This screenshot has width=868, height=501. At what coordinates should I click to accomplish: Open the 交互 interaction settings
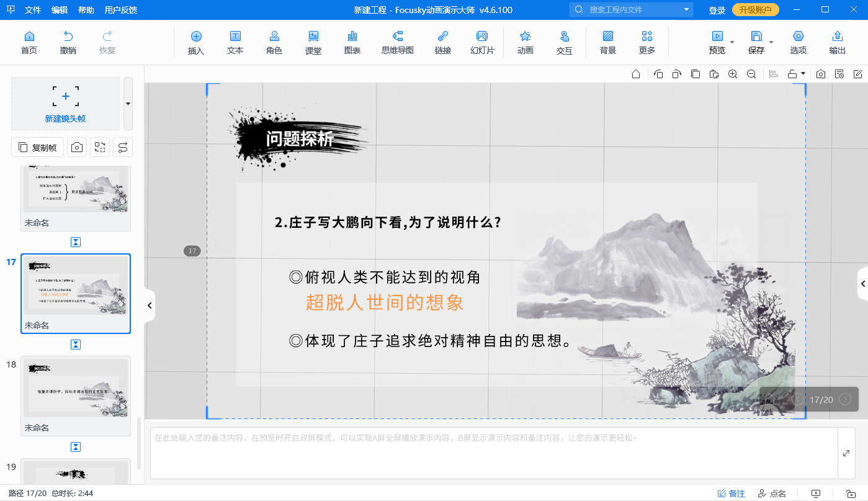565,43
